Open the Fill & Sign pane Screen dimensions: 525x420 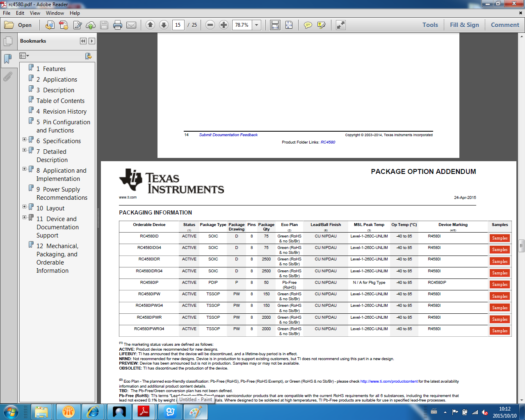pyautogui.click(x=464, y=25)
